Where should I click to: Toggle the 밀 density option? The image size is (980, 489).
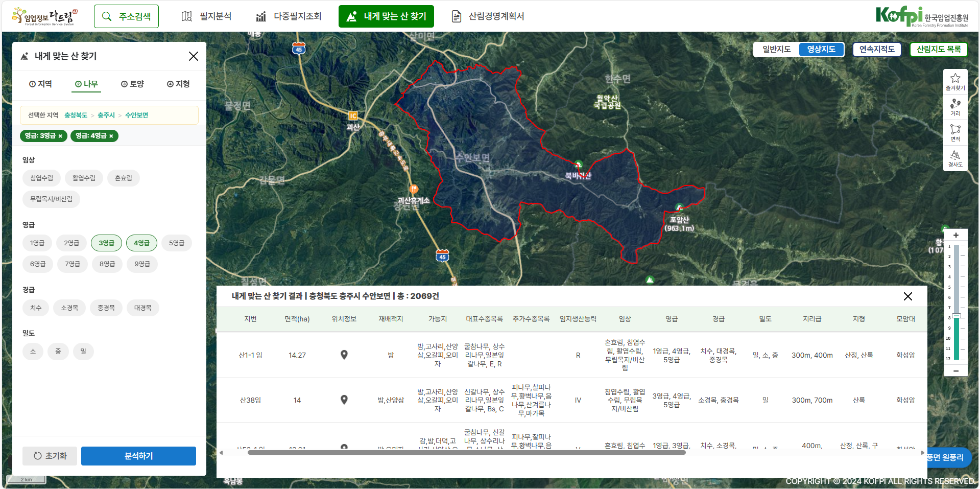(x=83, y=352)
